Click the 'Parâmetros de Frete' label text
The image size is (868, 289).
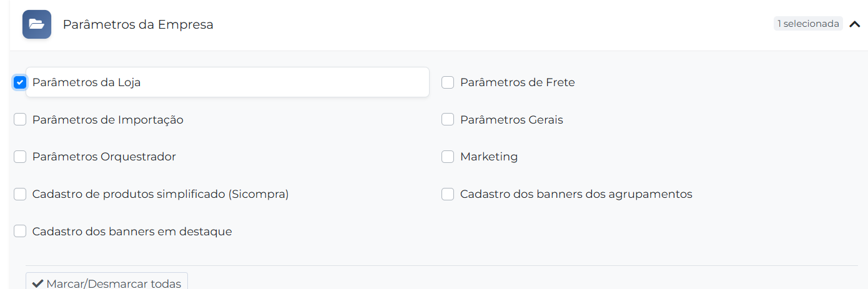tap(517, 82)
